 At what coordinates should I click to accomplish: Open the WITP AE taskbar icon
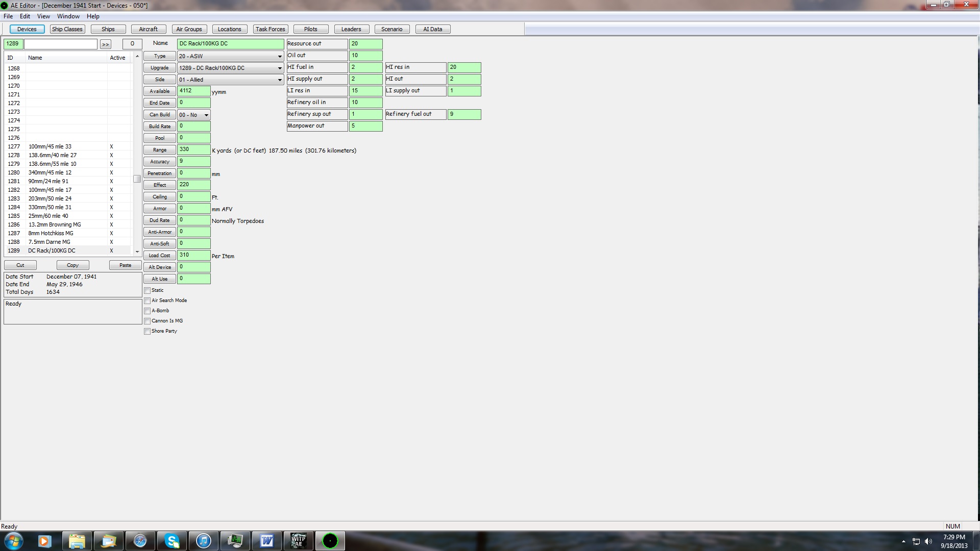(x=298, y=541)
